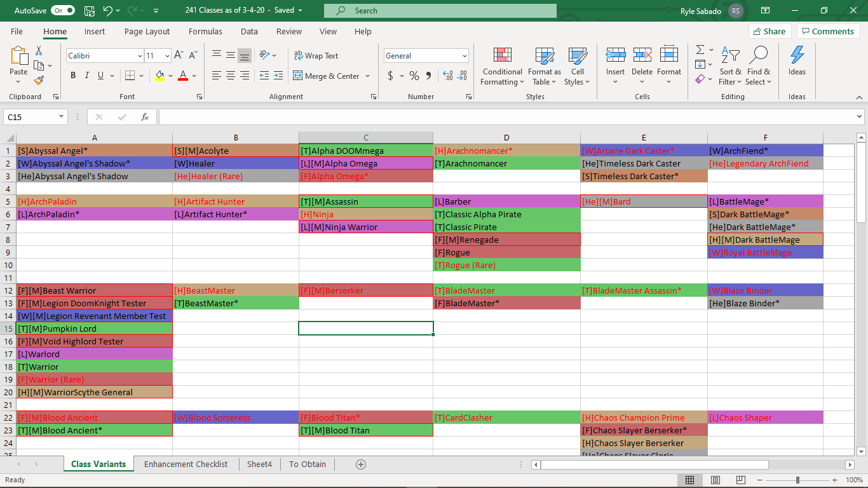This screenshot has height=488, width=868.
Task: Click the Comments button
Action: (828, 31)
